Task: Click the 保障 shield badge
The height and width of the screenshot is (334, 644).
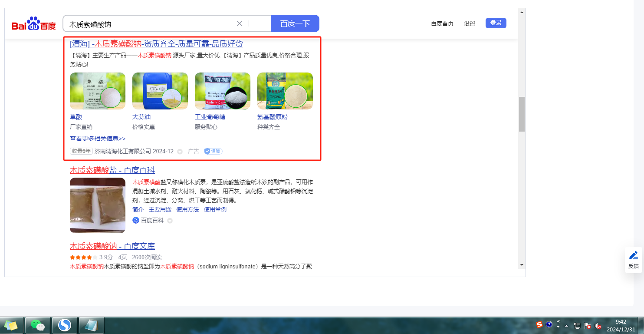Action: (213, 151)
